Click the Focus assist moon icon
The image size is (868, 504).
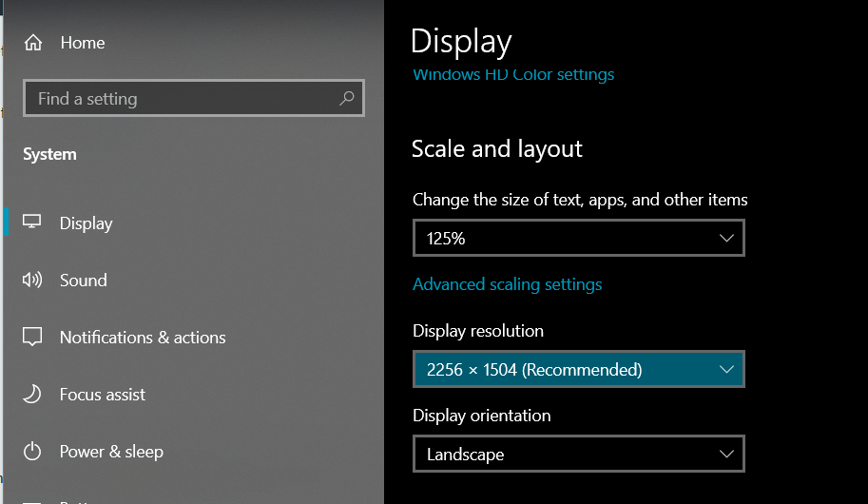[32, 394]
